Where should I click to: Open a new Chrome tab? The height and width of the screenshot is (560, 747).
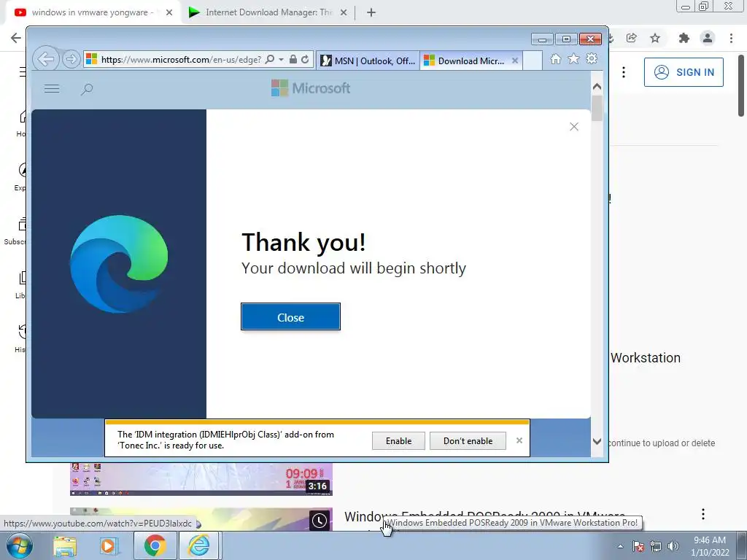pos(371,13)
